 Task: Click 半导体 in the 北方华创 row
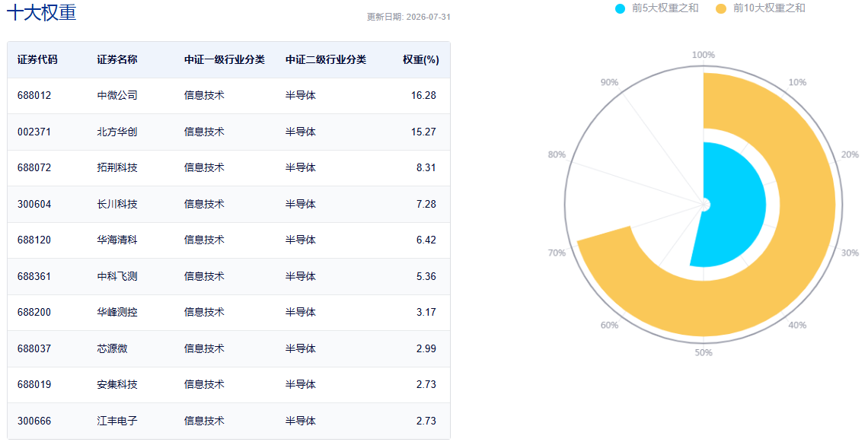pyautogui.click(x=301, y=132)
